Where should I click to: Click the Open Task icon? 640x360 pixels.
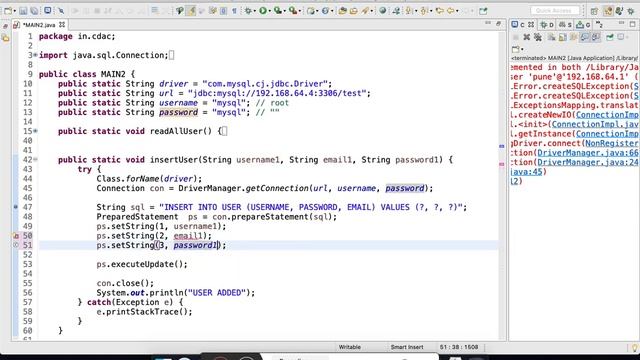[353, 11]
